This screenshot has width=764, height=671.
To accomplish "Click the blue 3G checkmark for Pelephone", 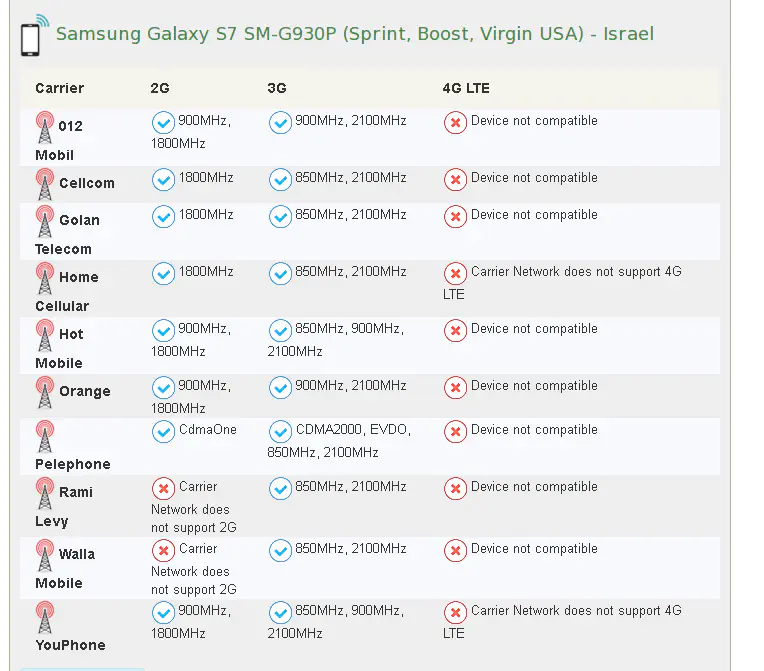I will click(280, 431).
